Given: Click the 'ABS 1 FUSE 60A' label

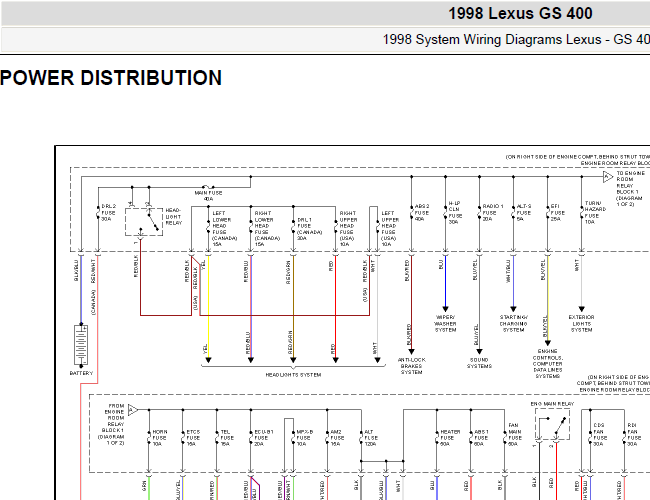Looking at the screenshot, I should click(482, 438).
